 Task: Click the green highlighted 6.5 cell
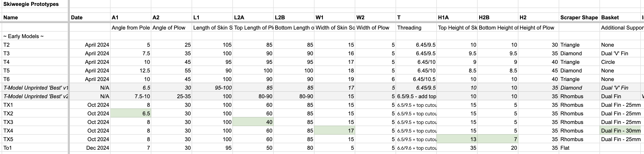[x=131, y=113]
